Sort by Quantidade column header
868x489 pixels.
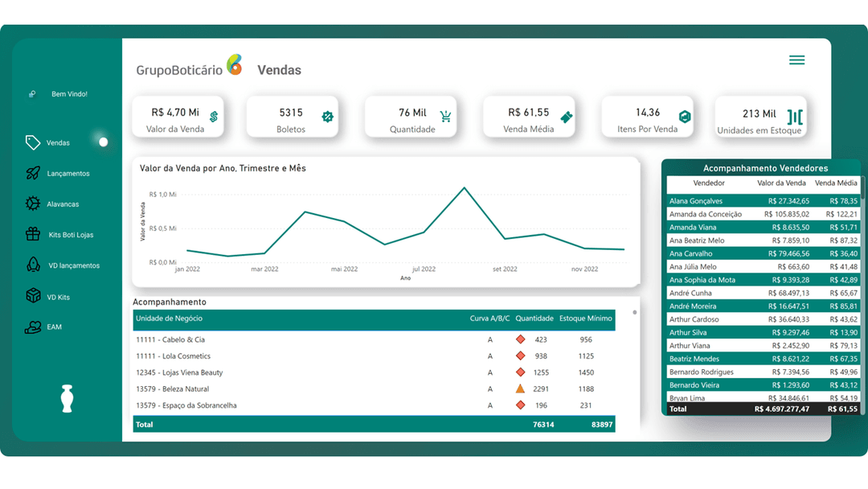pyautogui.click(x=534, y=318)
